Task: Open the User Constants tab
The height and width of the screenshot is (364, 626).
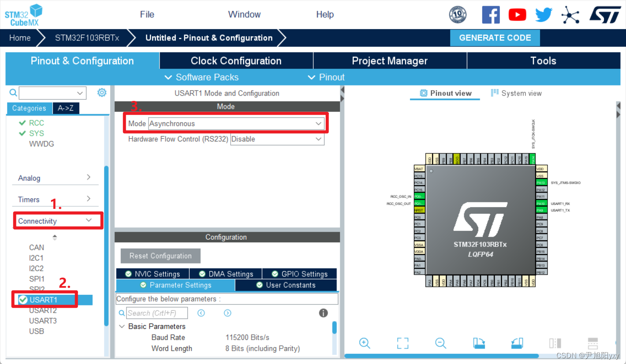Action: click(x=286, y=285)
